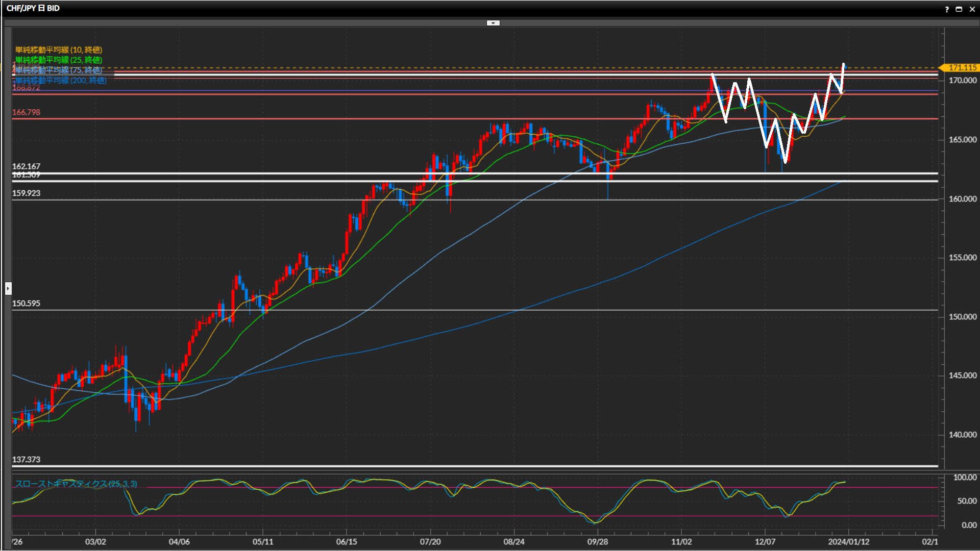Select the SMA (75) indicator label
980x551 pixels.
(58, 70)
